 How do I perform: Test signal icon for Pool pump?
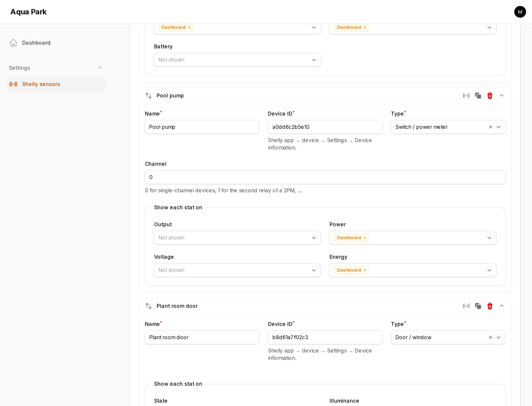coord(466,96)
